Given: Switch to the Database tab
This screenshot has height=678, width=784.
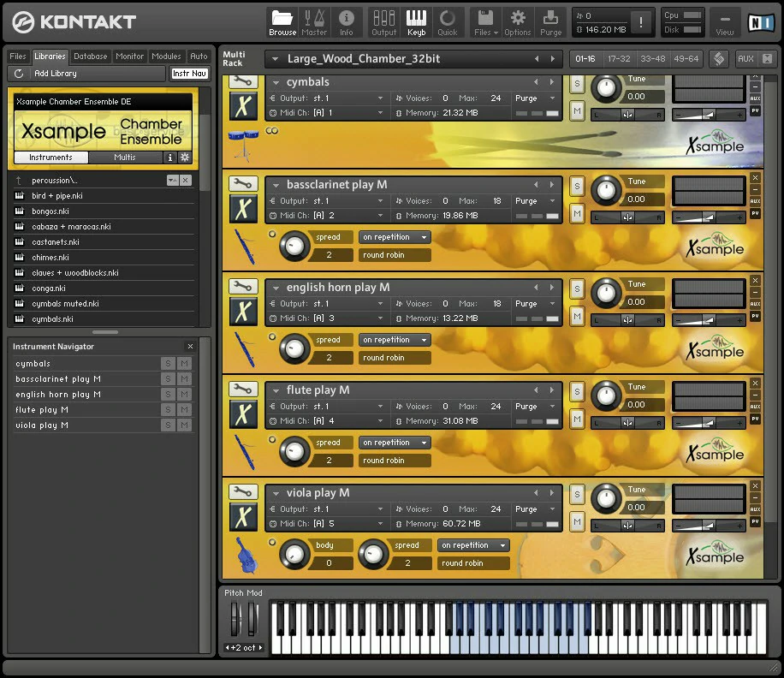Looking at the screenshot, I should [x=91, y=56].
